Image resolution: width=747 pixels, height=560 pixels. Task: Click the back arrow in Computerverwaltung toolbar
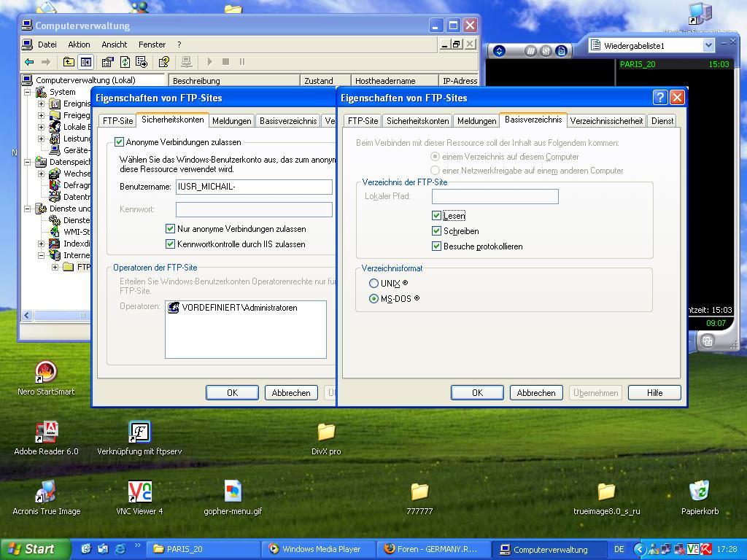[x=29, y=62]
